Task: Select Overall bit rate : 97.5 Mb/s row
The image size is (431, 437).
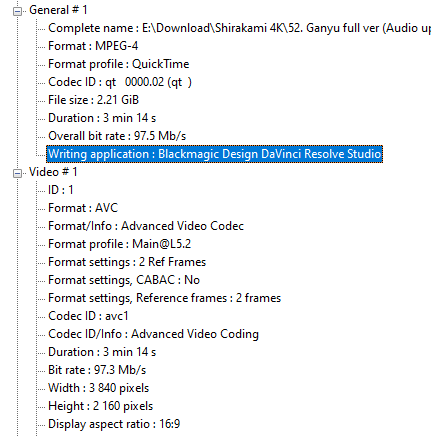Action: [117, 136]
